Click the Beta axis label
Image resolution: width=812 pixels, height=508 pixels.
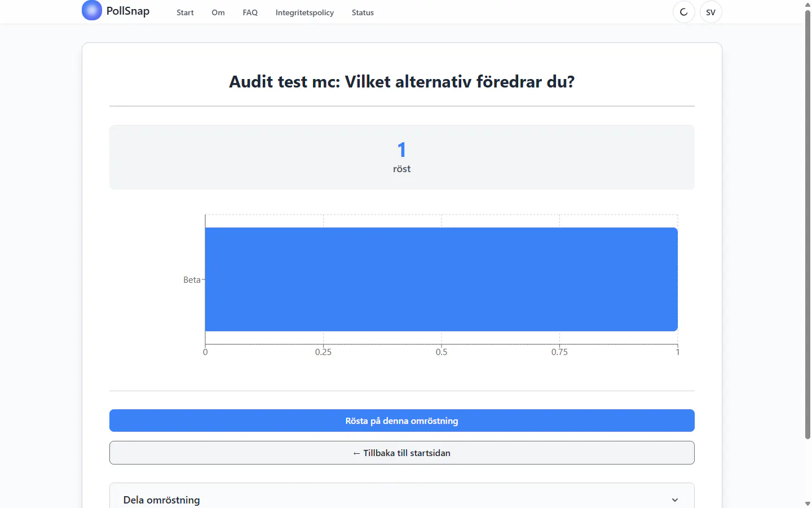click(x=192, y=280)
